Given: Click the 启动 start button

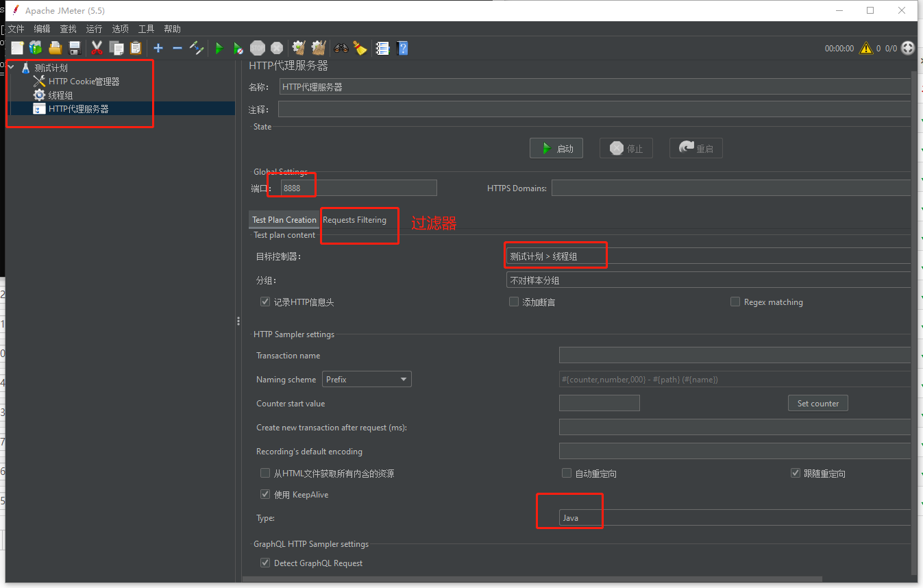Looking at the screenshot, I should click(x=556, y=148).
